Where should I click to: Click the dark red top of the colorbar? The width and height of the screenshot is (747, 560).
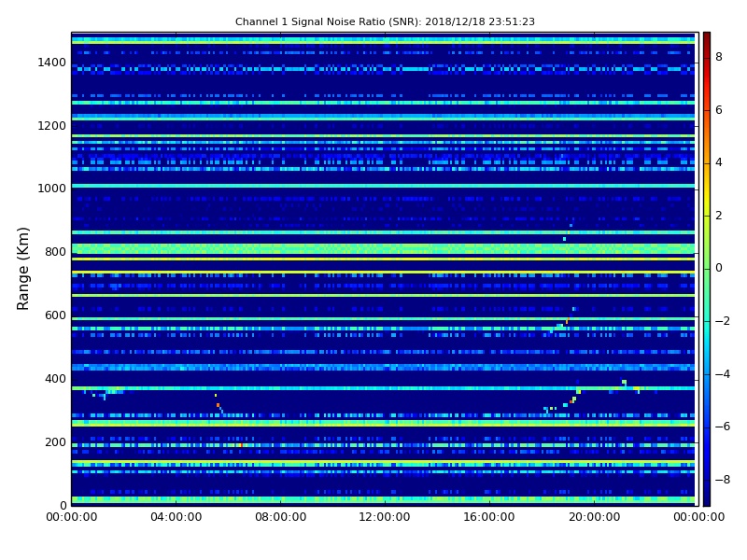[707, 40]
